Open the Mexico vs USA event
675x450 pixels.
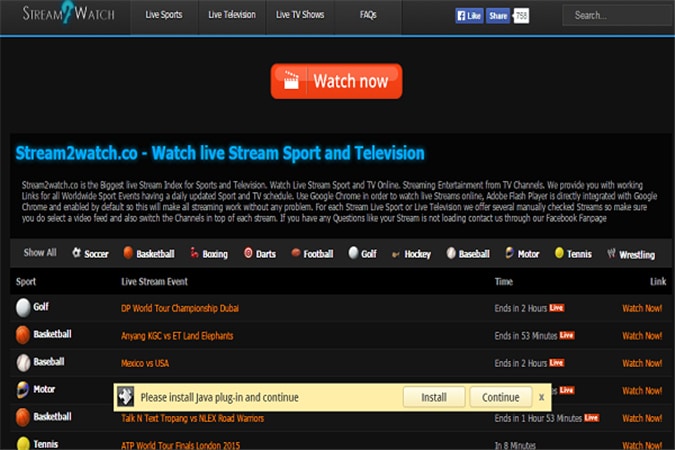[x=145, y=363]
